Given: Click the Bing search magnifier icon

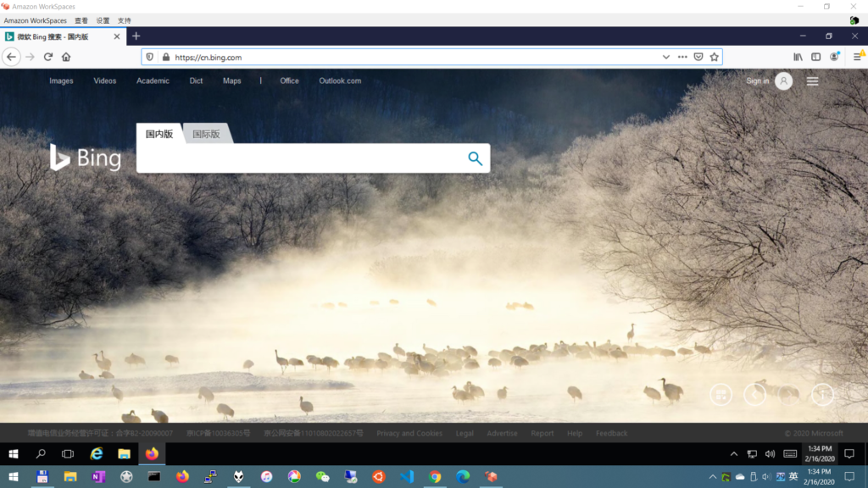Looking at the screenshot, I should point(475,158).
